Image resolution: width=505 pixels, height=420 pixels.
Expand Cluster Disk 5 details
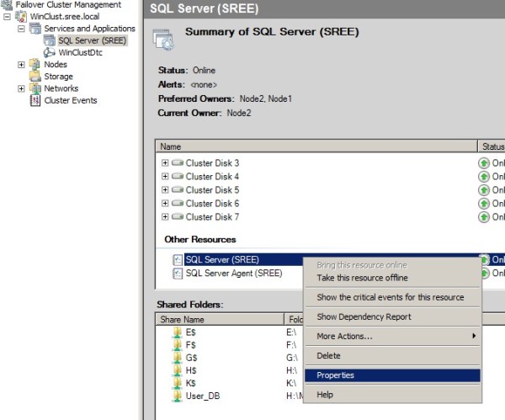point(165,190)
